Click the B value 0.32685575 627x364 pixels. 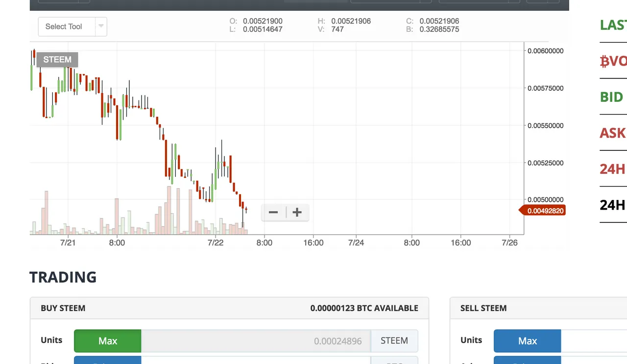439,29
